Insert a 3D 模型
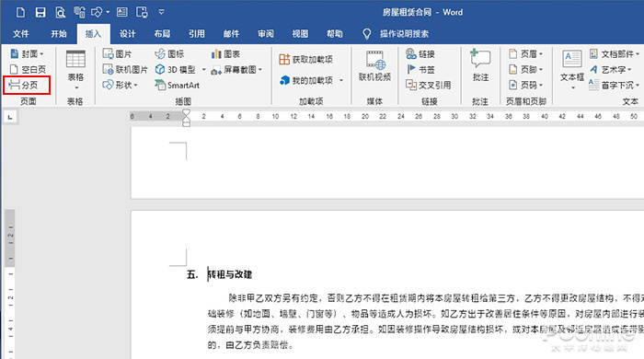 click(176, 69)
